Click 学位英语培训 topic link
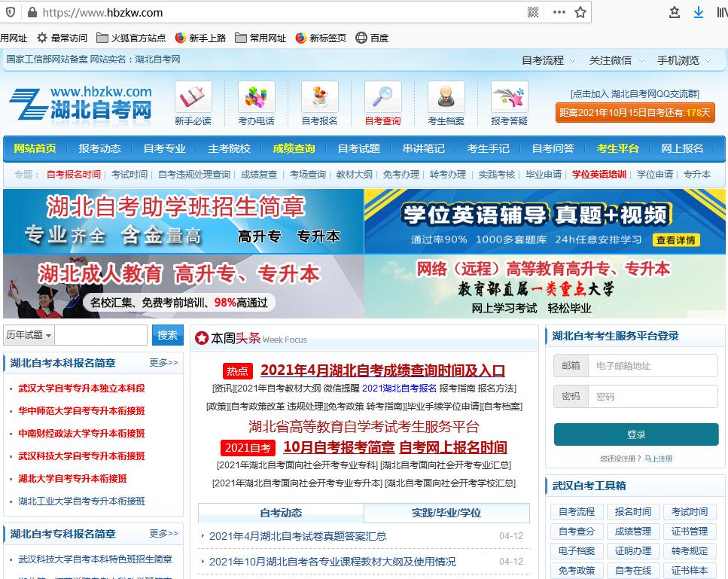Image resolution: width=728 pixels, height=579 pixels. [599, 175]
